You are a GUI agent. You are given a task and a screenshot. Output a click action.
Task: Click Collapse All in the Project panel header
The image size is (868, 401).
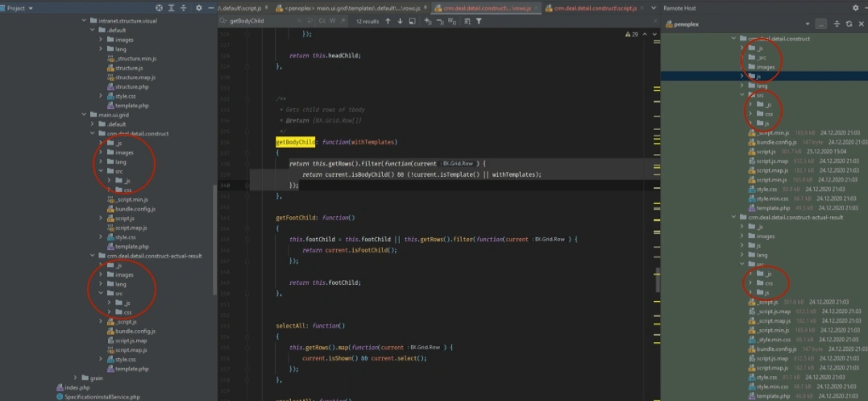185,8
